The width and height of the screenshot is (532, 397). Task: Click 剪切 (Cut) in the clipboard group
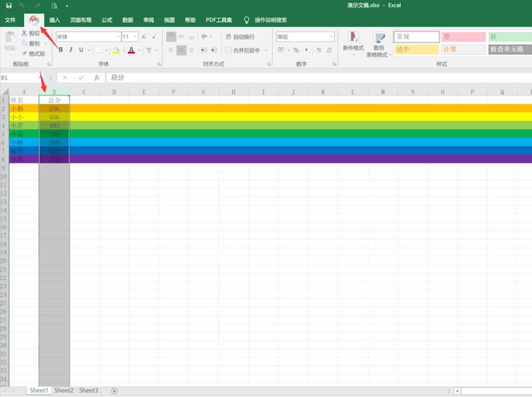click(30, 34)
